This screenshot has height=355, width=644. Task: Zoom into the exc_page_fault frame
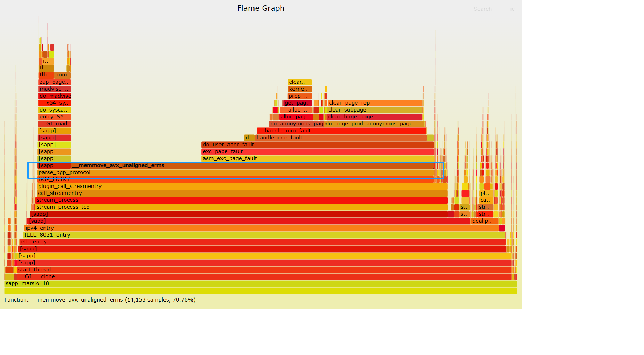[x=317, y=151]
